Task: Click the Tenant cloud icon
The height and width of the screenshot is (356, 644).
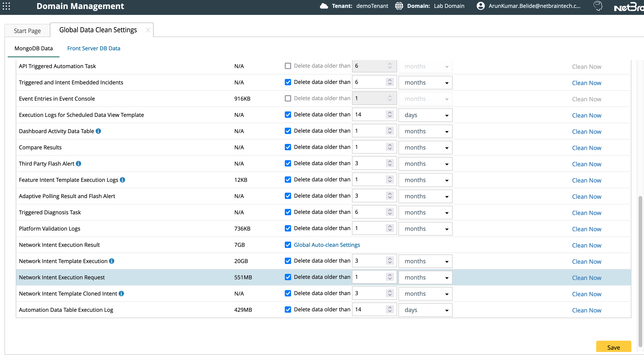Action: [324, 6]
